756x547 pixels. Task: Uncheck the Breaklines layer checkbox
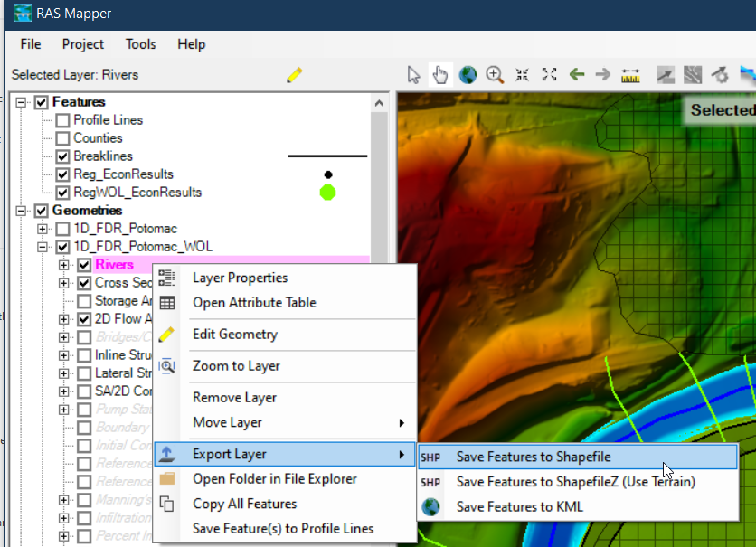[62, 156]
